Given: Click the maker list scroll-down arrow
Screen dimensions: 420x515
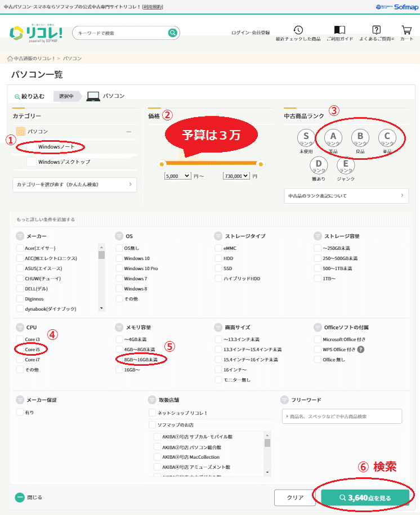Looking at the screenshot, I should coord(101,308).
